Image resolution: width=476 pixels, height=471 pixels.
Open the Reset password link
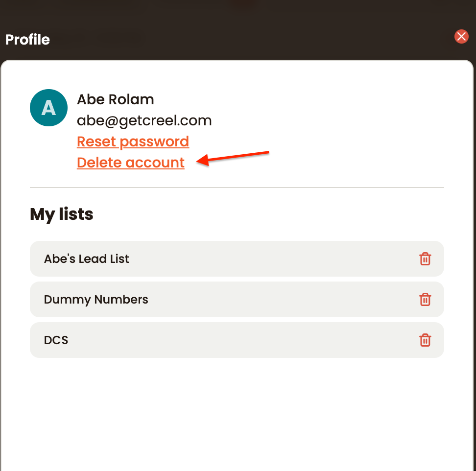133,141
